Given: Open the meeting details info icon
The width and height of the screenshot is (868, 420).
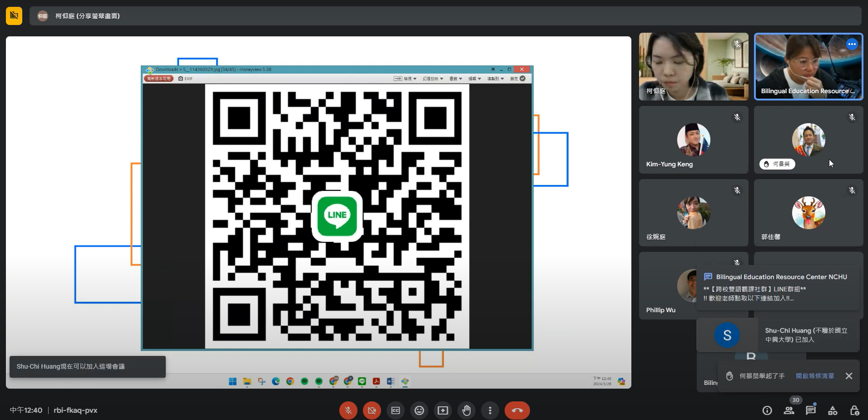Looking at the screenshot, I should click(767, 410).
